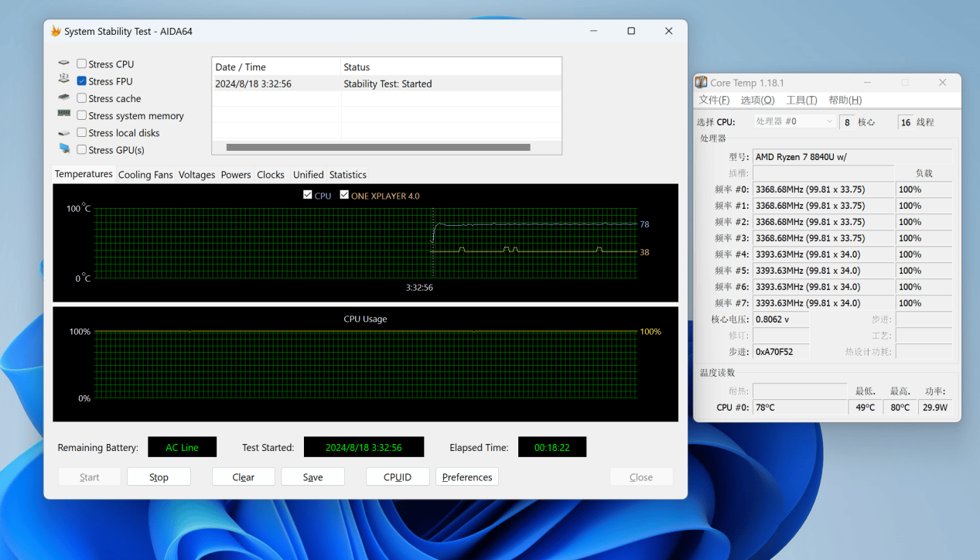Click the 功率 value 29.9W
The image size is (980, 560).
point(935,408)
